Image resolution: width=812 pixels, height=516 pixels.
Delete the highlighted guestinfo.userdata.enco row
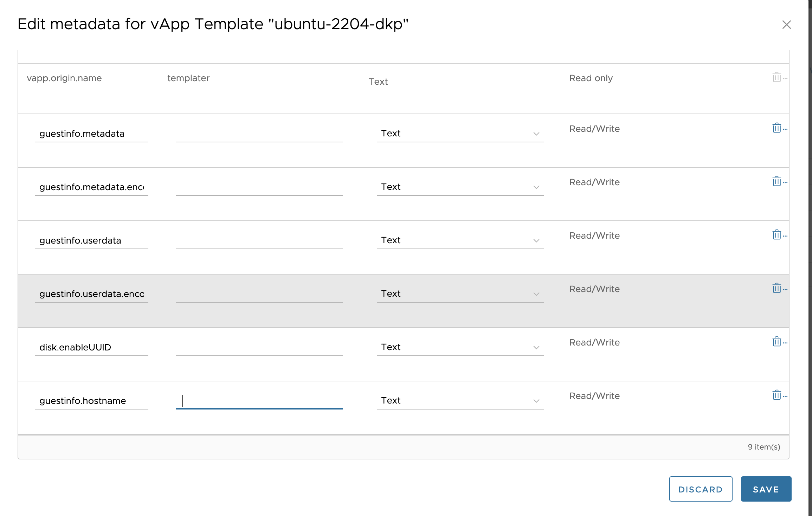[776, 288]
